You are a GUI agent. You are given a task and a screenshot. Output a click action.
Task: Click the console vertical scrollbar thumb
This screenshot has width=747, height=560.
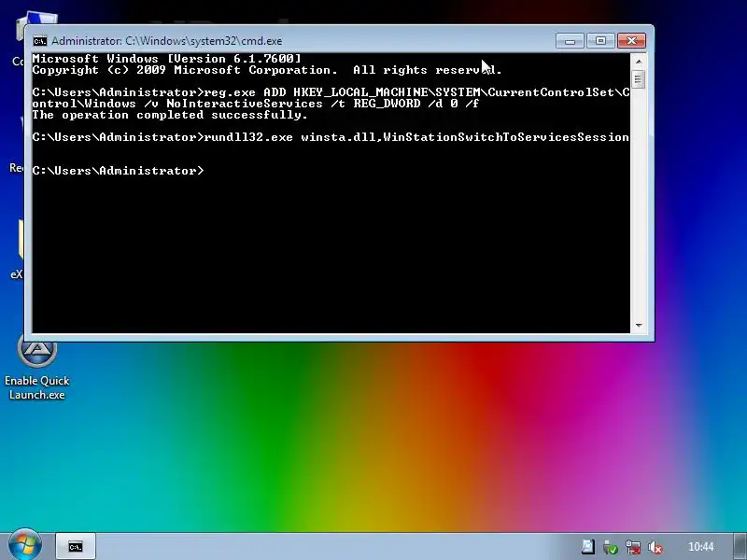coord(639,79)
